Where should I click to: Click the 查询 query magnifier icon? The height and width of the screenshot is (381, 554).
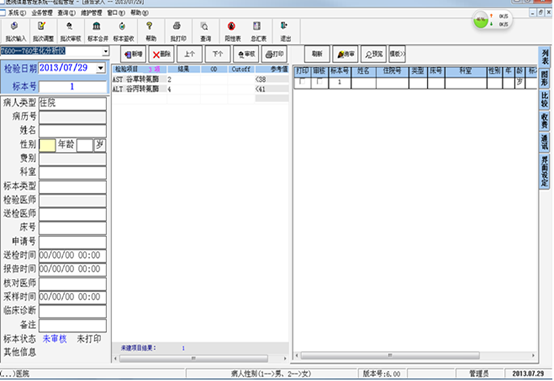click(205, 31)
